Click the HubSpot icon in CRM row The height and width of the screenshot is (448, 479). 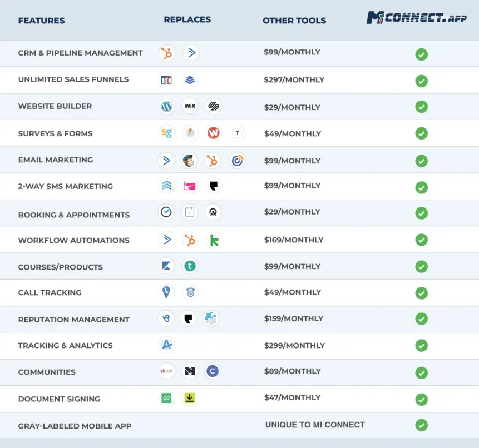tap(167, 53)
